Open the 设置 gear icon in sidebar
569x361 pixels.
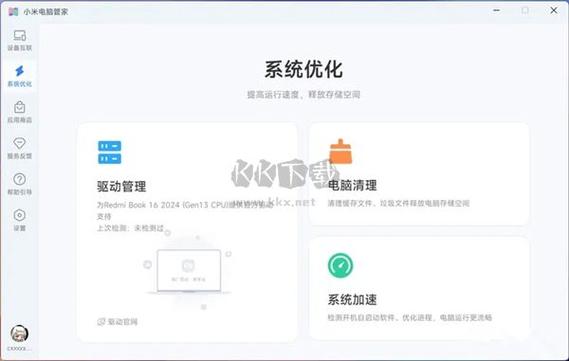click(20, 215)
